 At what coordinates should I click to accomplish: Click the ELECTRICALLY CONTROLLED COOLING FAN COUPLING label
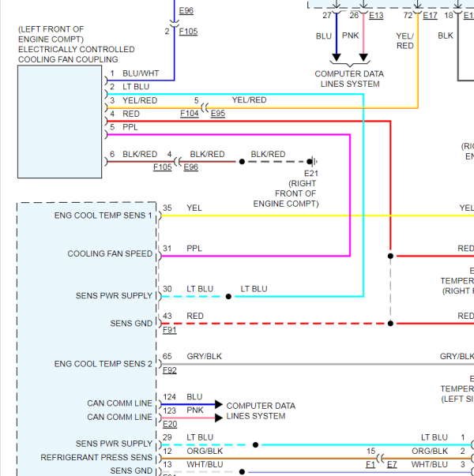tap(77, 54)
